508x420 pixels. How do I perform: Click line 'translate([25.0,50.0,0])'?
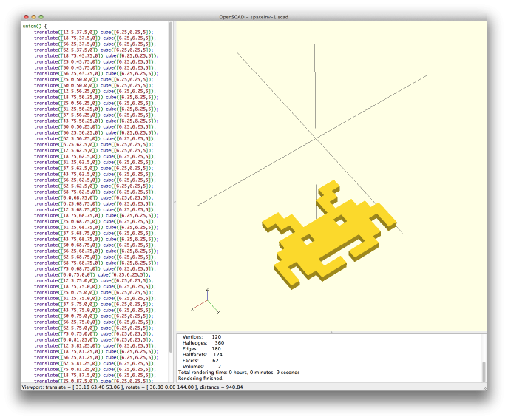click(93, 79)
